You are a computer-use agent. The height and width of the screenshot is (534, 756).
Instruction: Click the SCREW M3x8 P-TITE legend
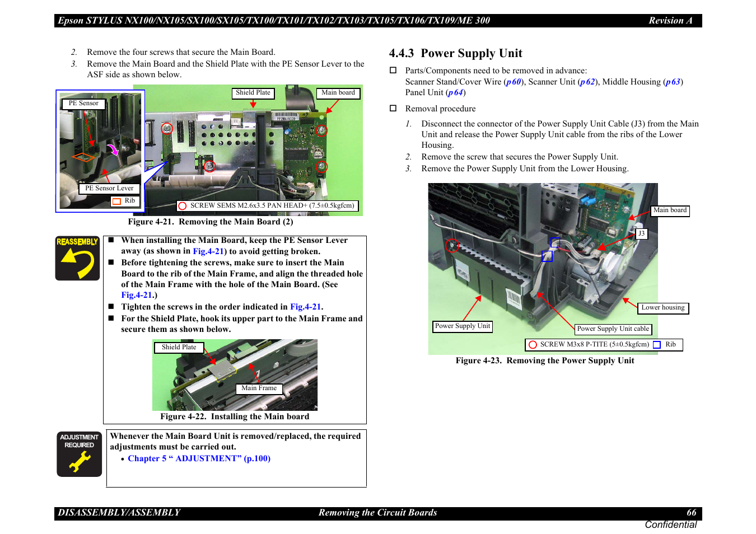[x=589, y=345]
